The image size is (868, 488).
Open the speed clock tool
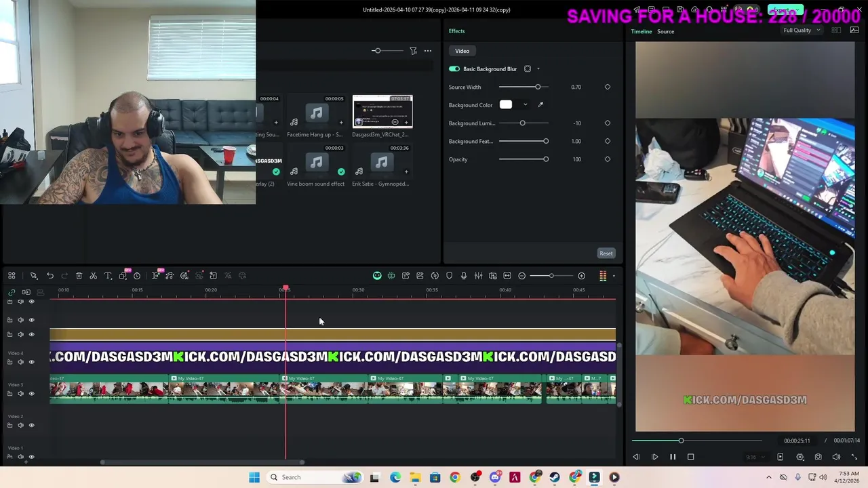point(137,276)
